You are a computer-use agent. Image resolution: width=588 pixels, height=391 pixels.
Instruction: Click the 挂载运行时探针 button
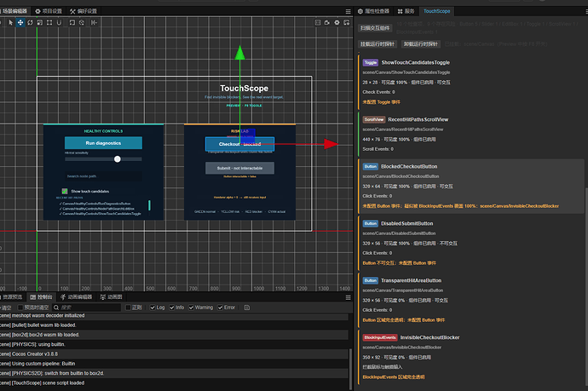coord(378,44)
